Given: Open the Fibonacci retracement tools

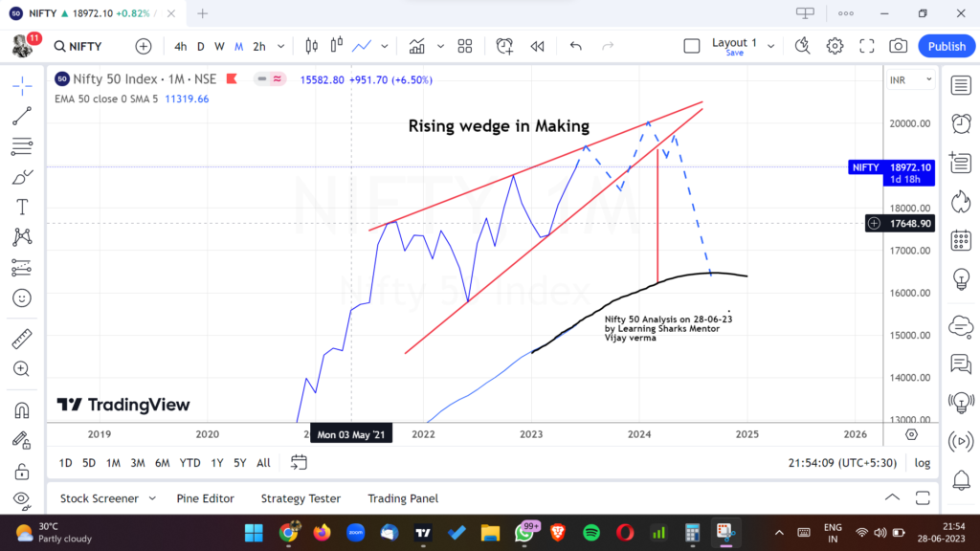Looking at the screenshot, I should coord(22,146).
